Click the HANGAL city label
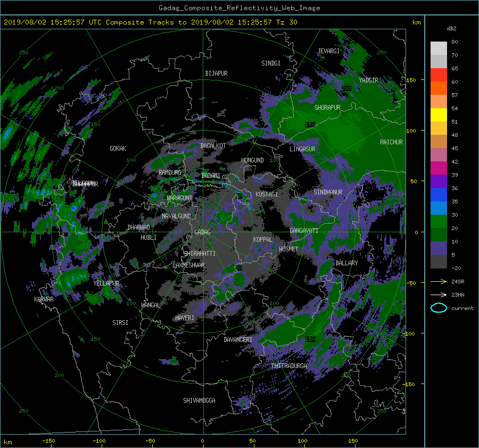This screenshot has width=479, height=448. [151, 305]
